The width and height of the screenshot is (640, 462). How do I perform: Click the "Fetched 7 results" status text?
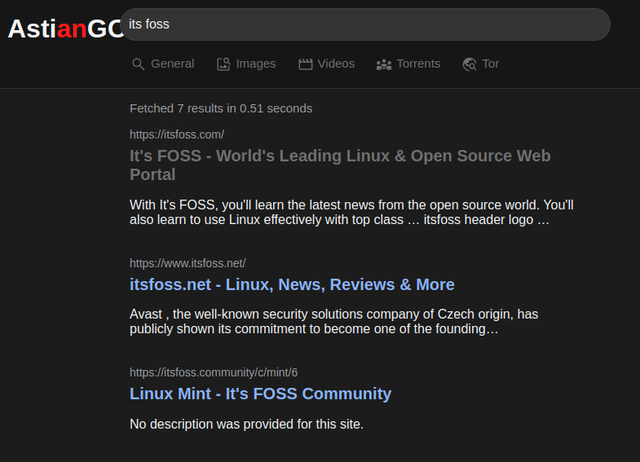(x=221, y=108)
